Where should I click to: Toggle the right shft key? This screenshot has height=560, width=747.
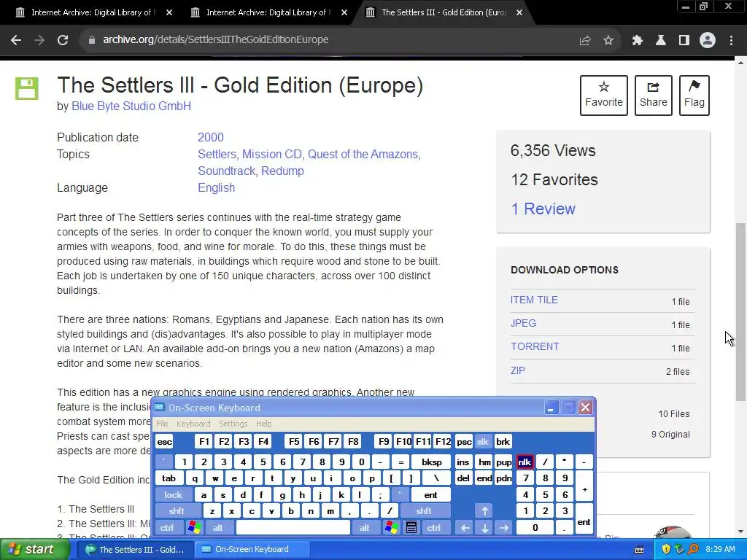coord(424,511)
